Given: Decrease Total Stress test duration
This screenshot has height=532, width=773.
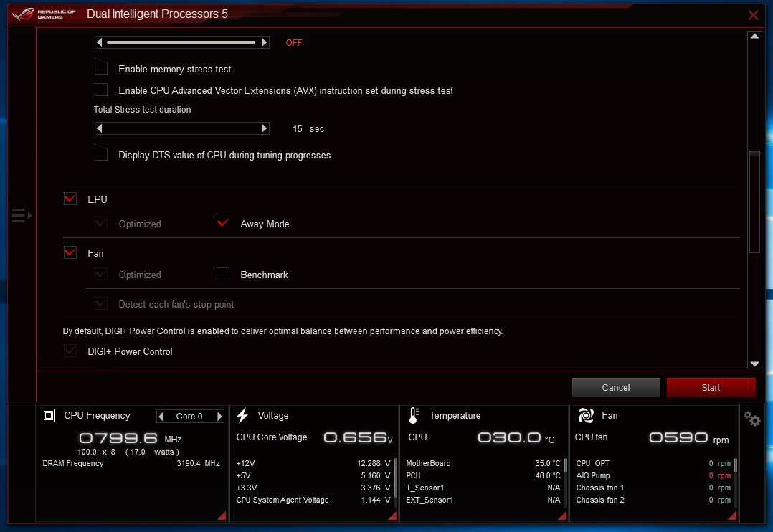Looking at the screenshot, I should [100, 128].
